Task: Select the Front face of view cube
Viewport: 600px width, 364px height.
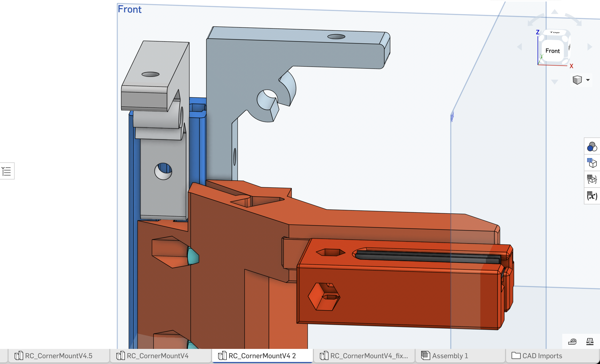Action: pyautogui.click(x=553, y=51)
